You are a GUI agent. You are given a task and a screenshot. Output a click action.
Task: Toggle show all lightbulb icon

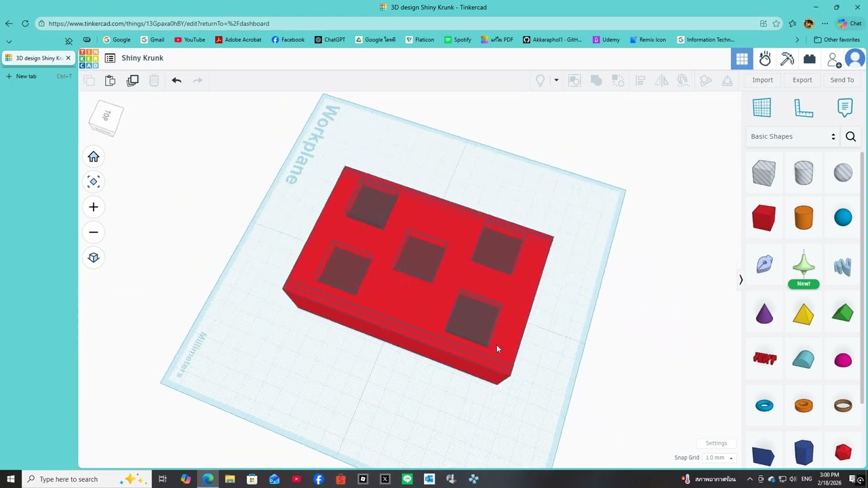tap(540, 81)
